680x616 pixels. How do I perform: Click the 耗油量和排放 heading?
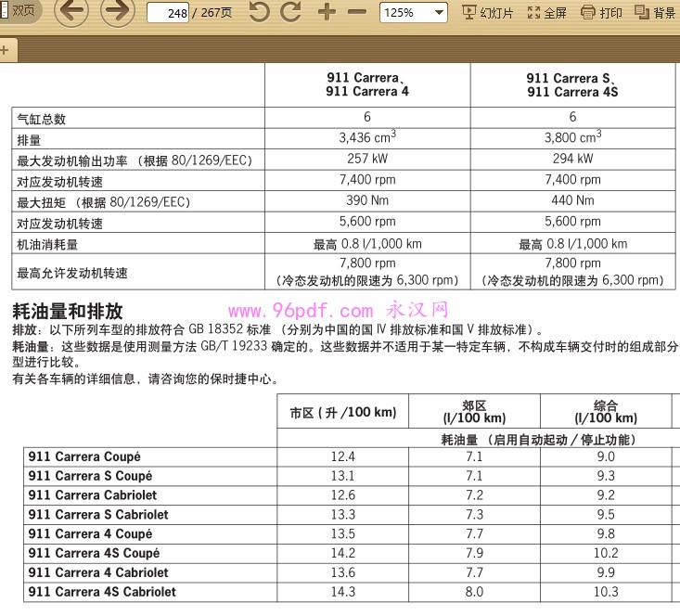pyautogui.click(x=68, y=312)
